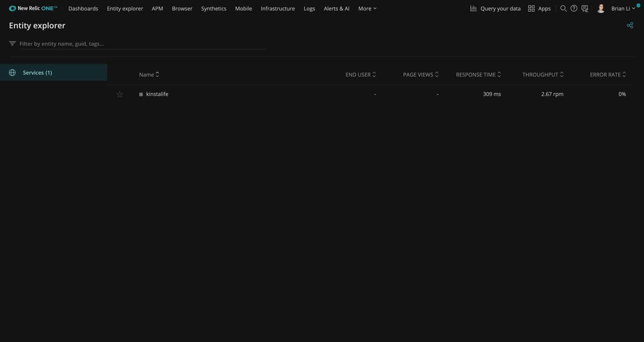The height and width of the screenshot is (342, 644).
Task: Select Services (1) in the sidebar
Action: pyautogui.click(x=54, y=73)
